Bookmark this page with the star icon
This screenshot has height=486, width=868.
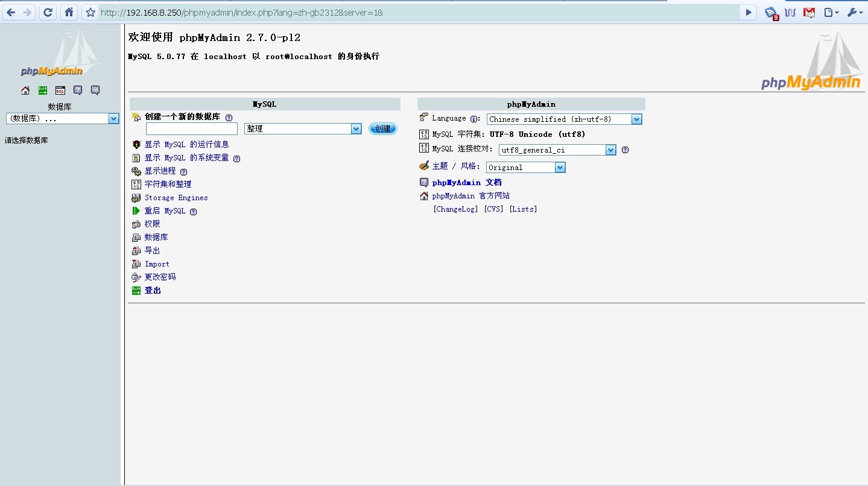point(90,12)
